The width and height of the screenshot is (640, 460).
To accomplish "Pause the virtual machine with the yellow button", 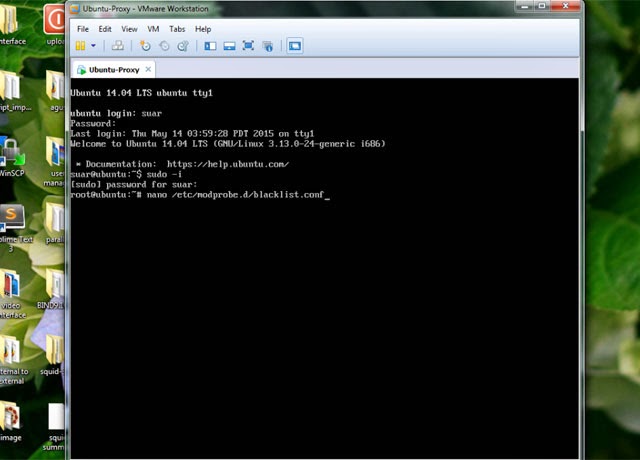I will 80,46.
